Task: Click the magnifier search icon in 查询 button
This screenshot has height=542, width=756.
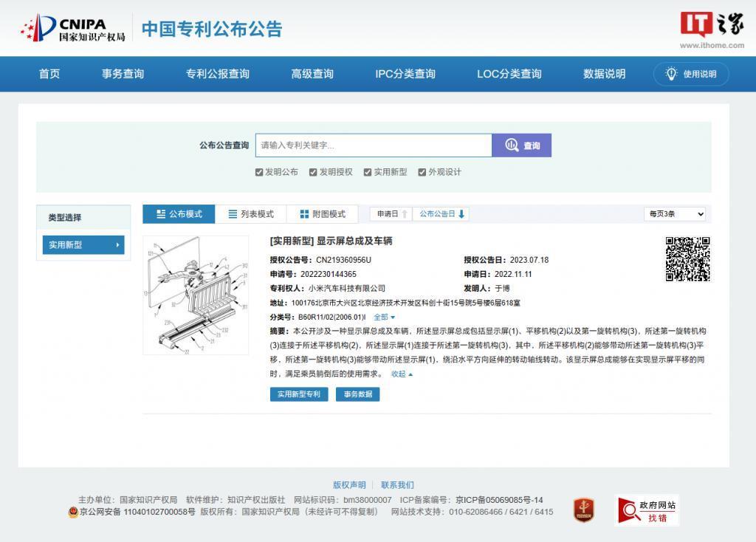Action: coord(512,145)
